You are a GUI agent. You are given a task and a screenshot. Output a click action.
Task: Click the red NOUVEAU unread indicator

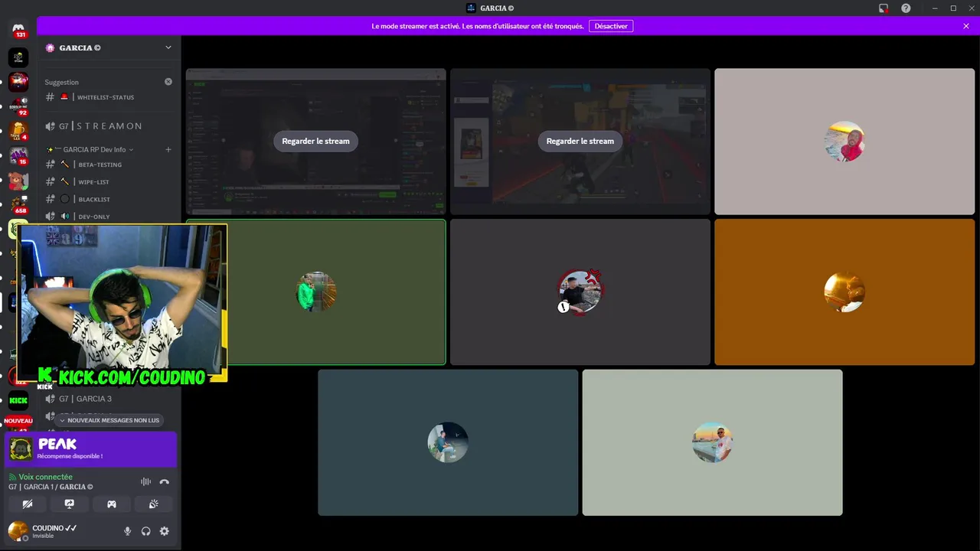(18, 421)
